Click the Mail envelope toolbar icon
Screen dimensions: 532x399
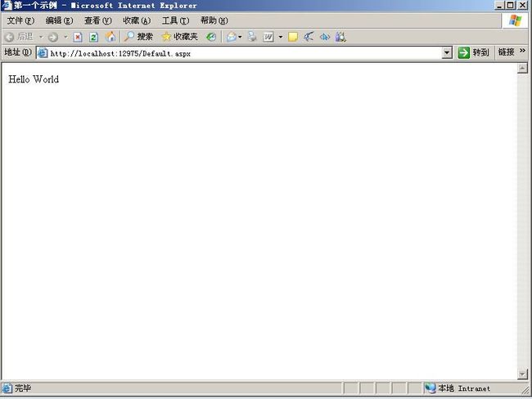[232, 37]
